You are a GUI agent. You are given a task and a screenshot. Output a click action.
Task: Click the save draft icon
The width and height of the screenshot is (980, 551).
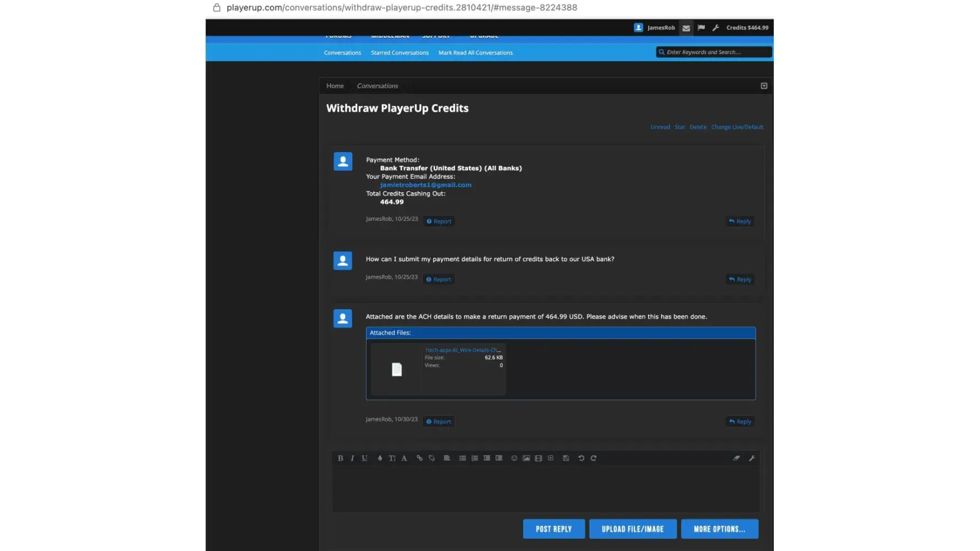(566, 458)
